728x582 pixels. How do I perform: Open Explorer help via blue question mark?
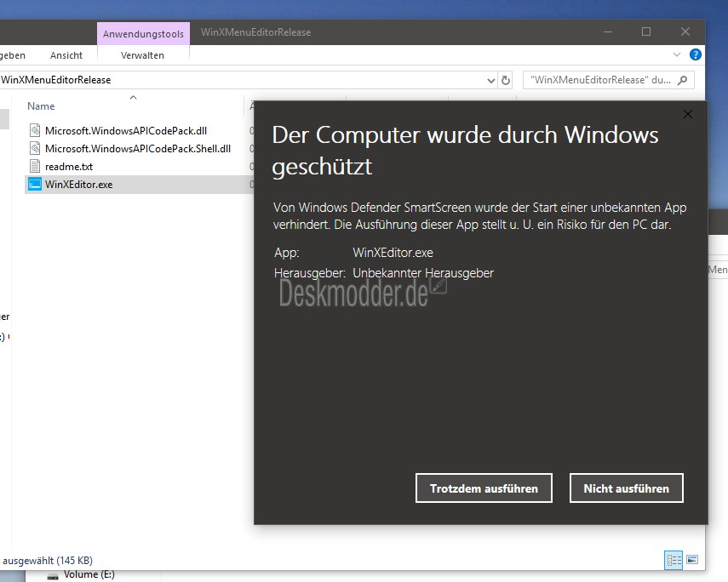pyautogui.click(x=695, y=54)
